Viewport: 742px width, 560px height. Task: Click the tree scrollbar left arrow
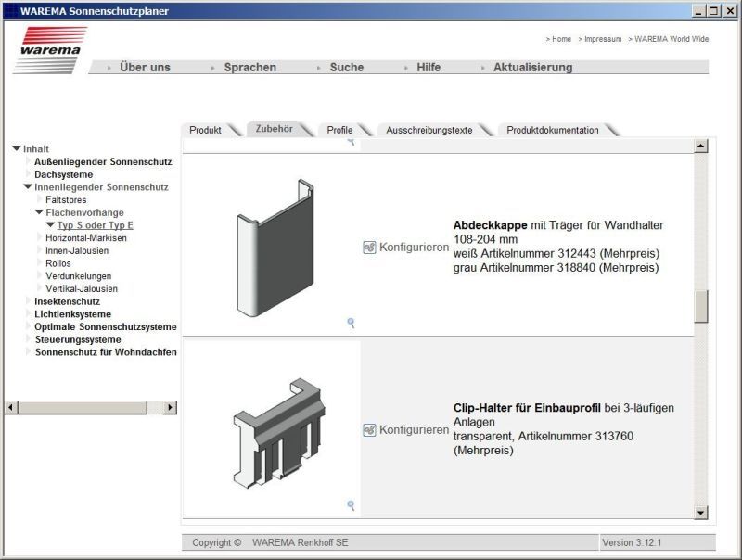[11, 407]
